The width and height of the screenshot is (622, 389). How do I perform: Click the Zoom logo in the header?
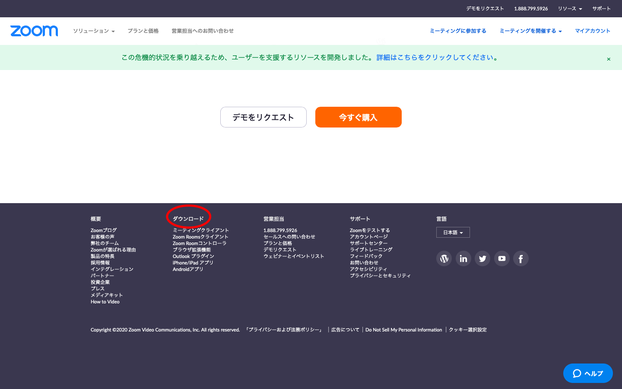point(34,31)
